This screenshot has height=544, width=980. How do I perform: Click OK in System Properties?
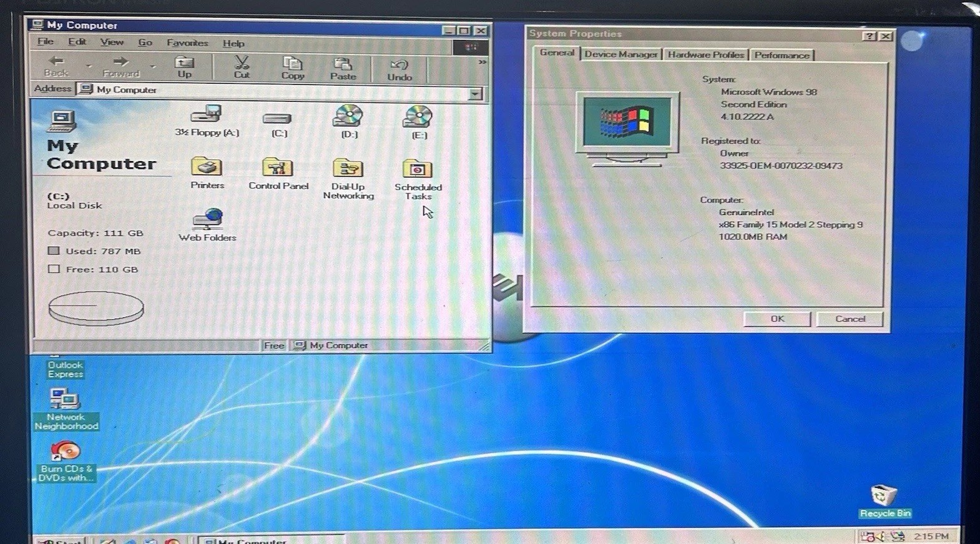click(777, 319)
